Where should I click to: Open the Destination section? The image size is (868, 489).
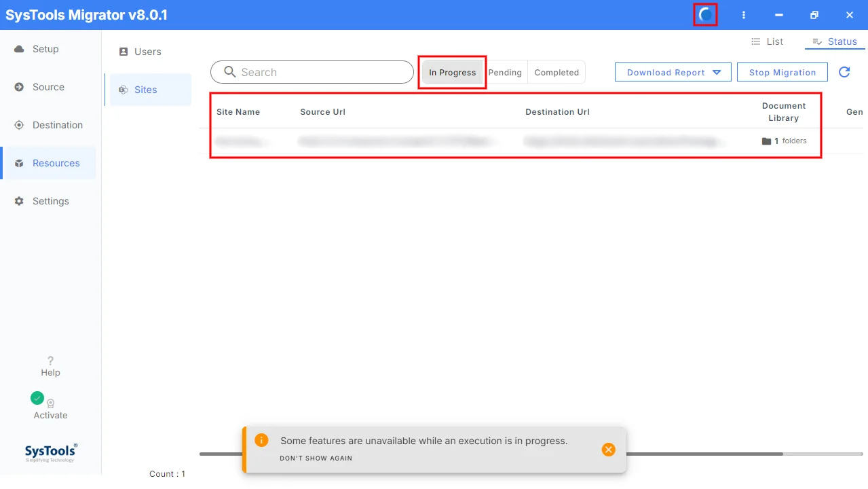click(x=48, y=125)
